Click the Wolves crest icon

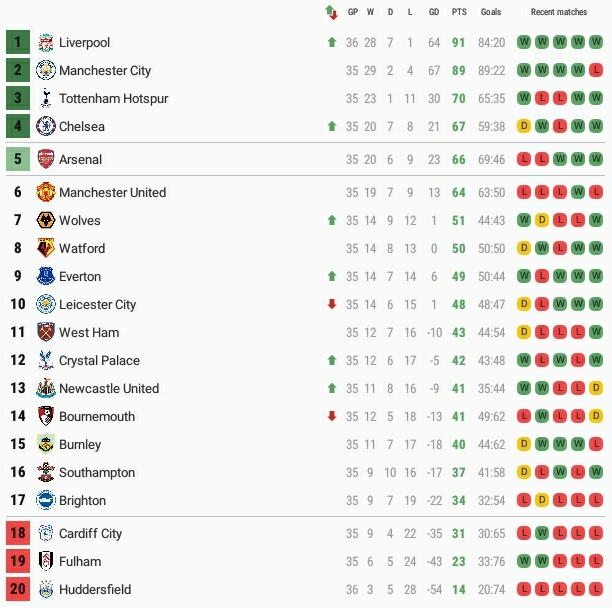[x=45, y=220]
